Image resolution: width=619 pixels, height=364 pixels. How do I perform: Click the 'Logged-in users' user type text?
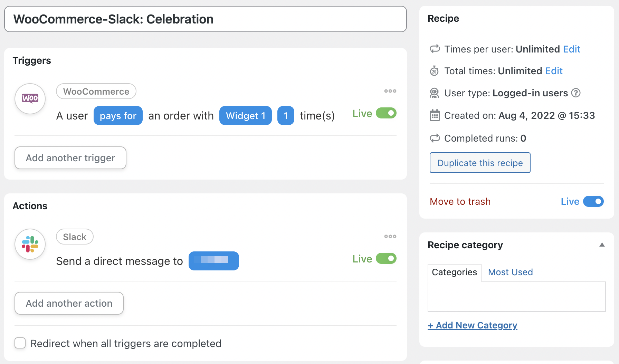click(530, 93)
